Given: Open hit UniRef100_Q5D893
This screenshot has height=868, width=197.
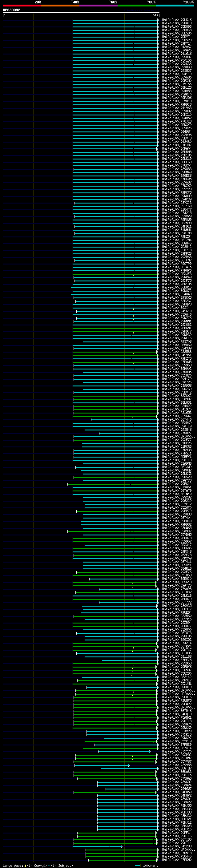Looking at the screenshot, I should (x=177, y=26).
